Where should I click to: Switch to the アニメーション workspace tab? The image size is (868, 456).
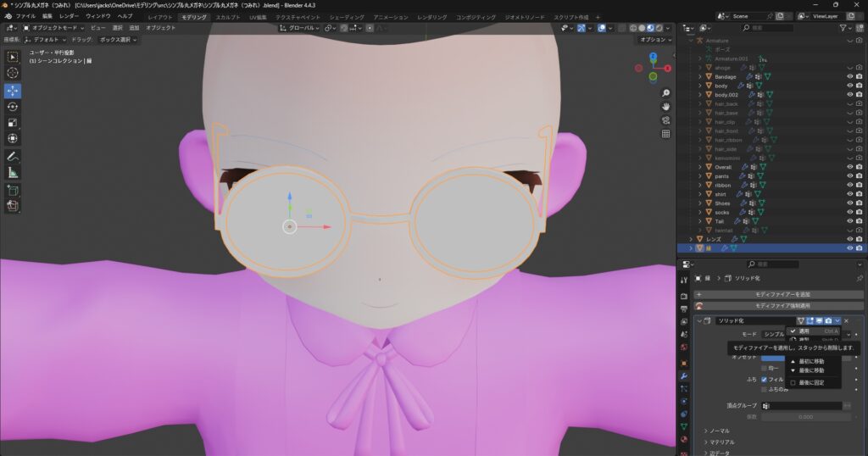click(x=390, y=17)
